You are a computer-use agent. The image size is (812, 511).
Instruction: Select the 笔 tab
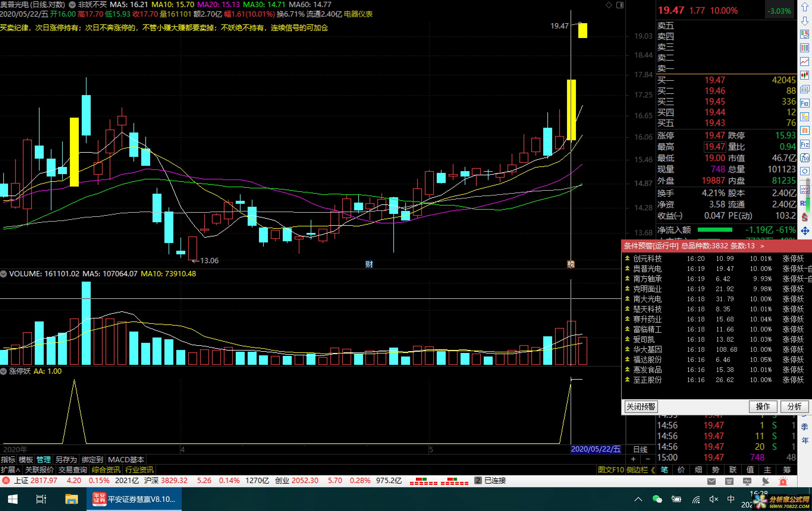click(x=664, y=470)
